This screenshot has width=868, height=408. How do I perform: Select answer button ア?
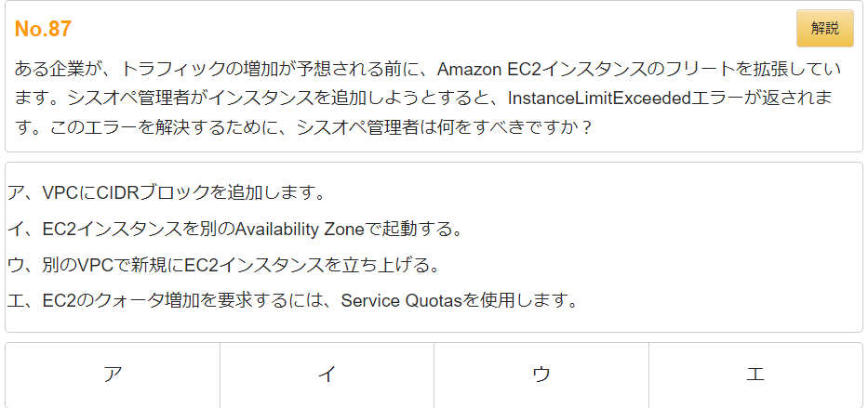[x=113, y=375]
